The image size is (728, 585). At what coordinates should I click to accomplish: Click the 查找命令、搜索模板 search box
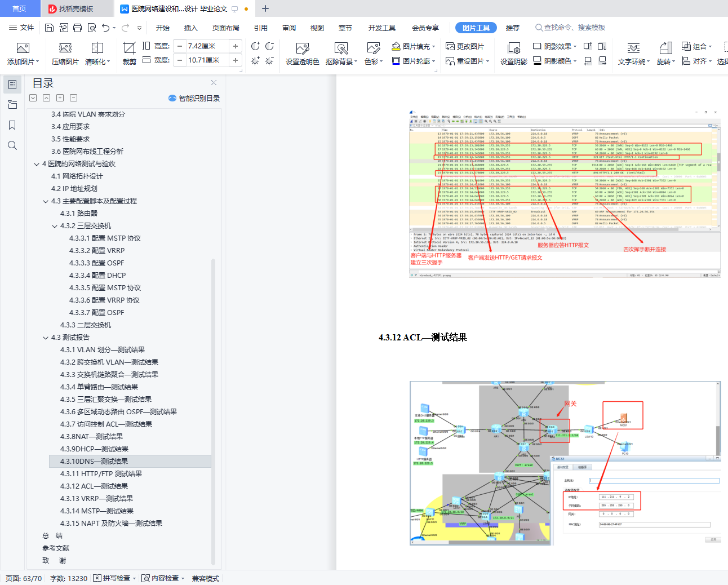click(x=570, y=28)
